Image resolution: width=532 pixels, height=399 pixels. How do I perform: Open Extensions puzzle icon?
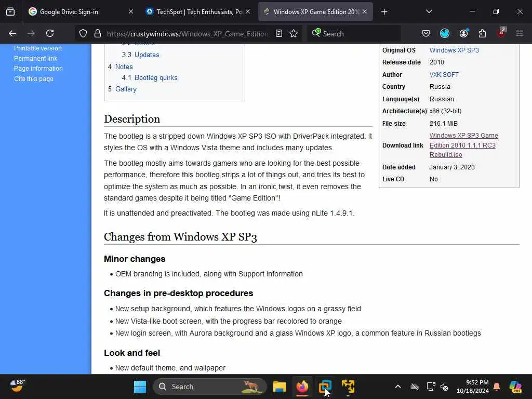(482, 33)
